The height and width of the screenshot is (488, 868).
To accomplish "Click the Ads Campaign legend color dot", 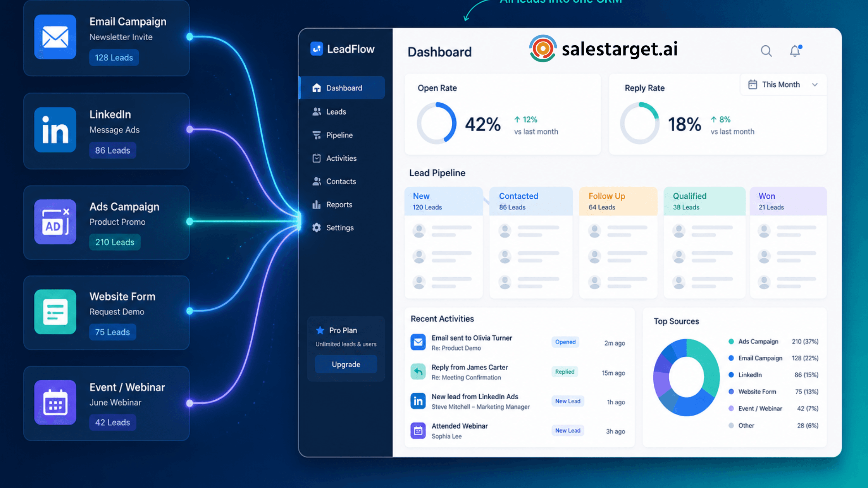I will click(x=731, y=342).
